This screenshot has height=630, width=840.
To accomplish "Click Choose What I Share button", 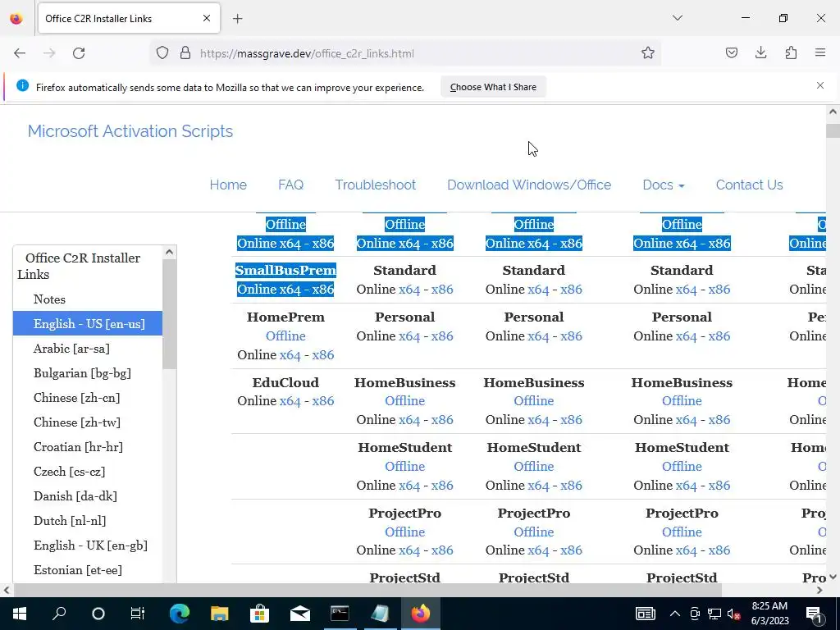I will pyautogui.click(x=493, y=87).
